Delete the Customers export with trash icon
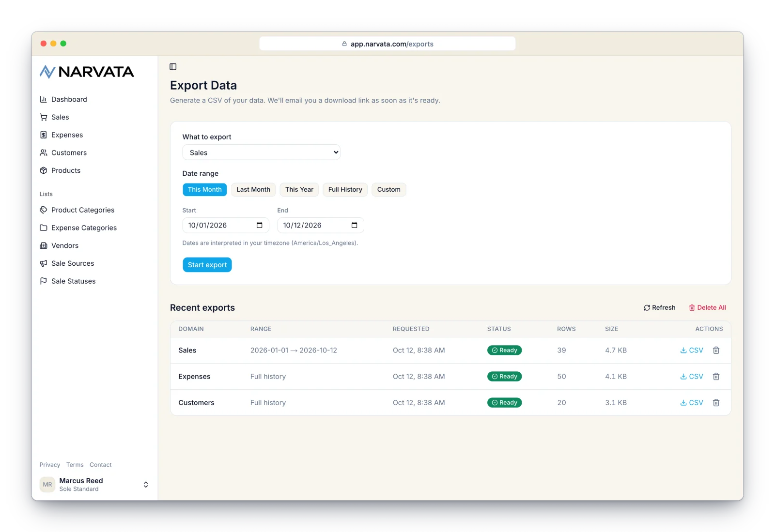The image size is (775, 532). tap(716, 403)
